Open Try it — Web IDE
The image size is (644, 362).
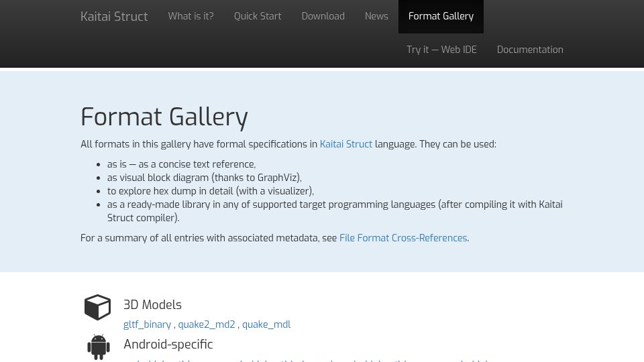point(441,50)
